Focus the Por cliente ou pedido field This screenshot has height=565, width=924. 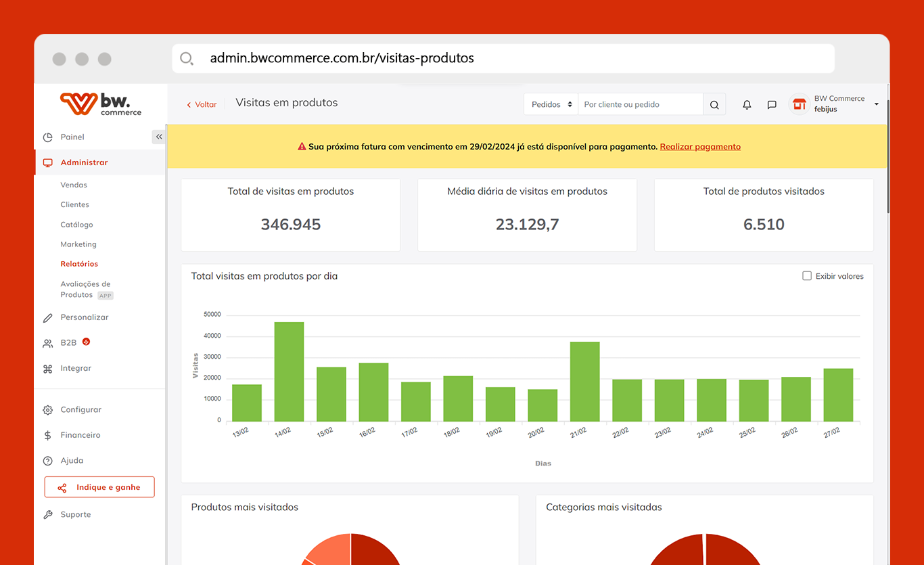(x=641, y=104)
